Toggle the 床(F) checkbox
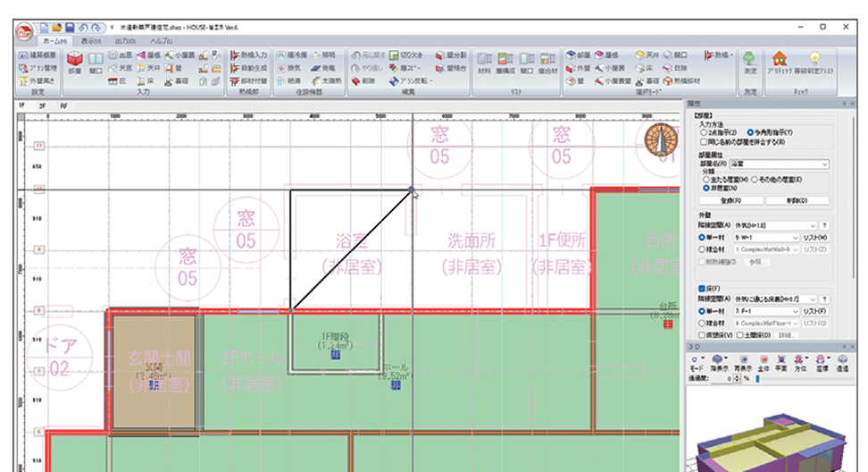The height and width of the screenshot is (472, 868). (x=701, y=288)
